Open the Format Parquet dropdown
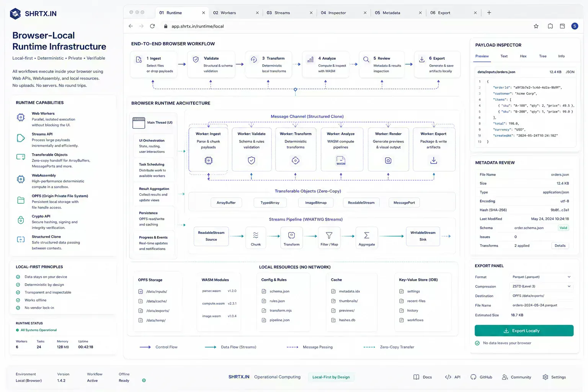This screenshot has width=588, height=392. [x=542, y=277]
